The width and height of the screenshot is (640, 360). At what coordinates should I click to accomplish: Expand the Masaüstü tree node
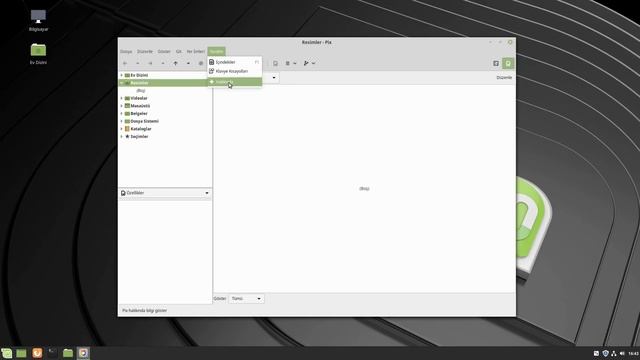tap(121, 106)
